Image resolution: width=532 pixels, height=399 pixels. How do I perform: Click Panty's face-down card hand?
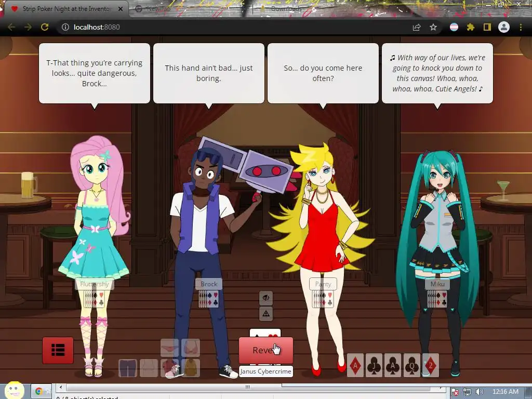(323, 299)
